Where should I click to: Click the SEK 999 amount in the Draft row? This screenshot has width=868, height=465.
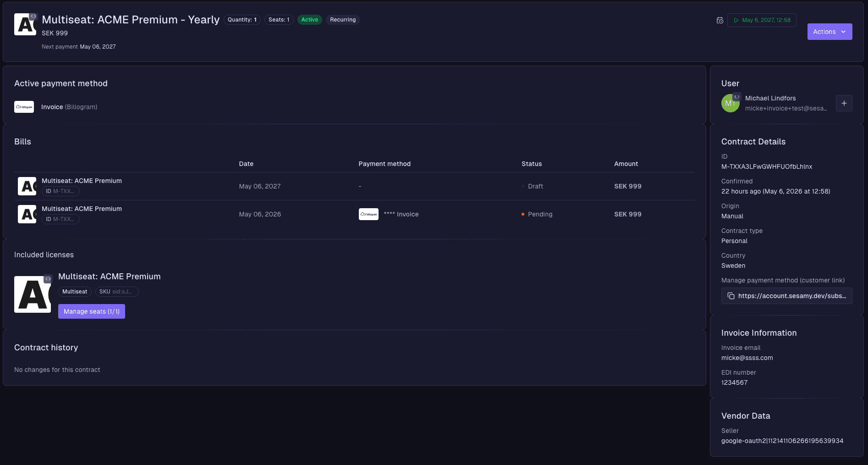click(628, 186)
